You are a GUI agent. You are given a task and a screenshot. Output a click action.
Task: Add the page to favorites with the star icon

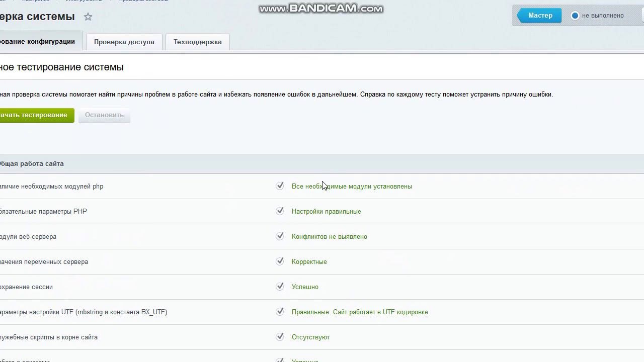pos(88,17)
